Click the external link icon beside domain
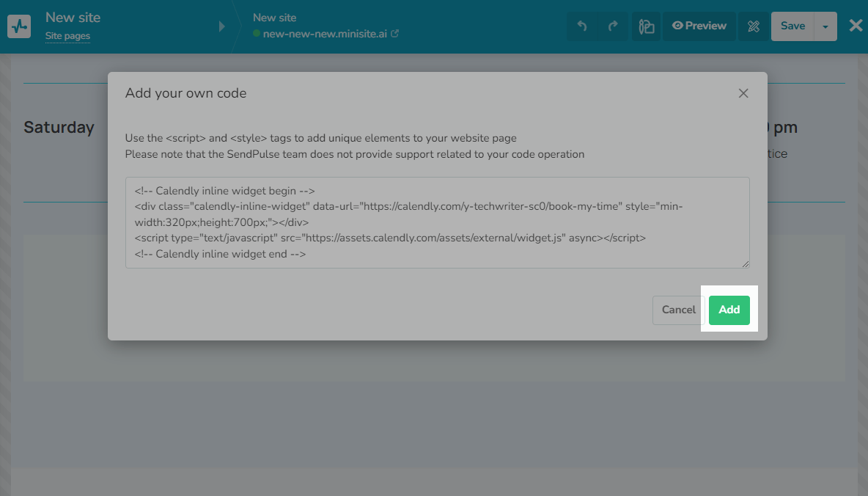This screenshot has height=496, width=868. [394, 33]
